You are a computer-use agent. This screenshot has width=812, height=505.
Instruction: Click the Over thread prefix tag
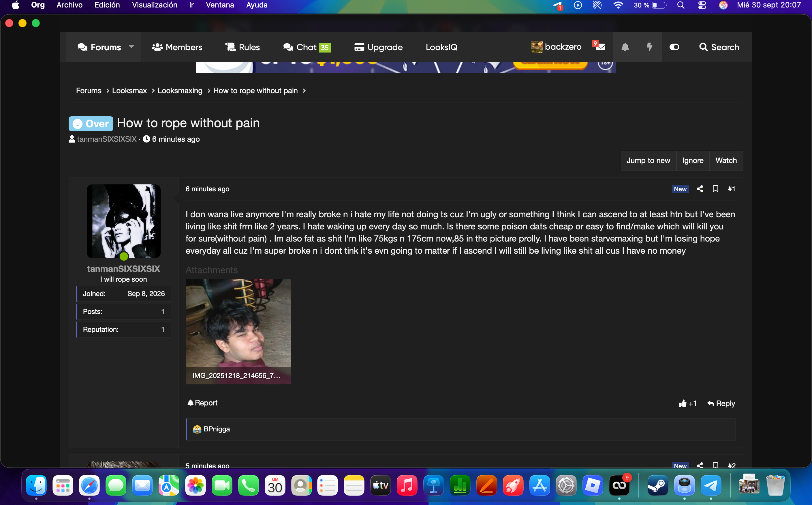tap(91, 124)
